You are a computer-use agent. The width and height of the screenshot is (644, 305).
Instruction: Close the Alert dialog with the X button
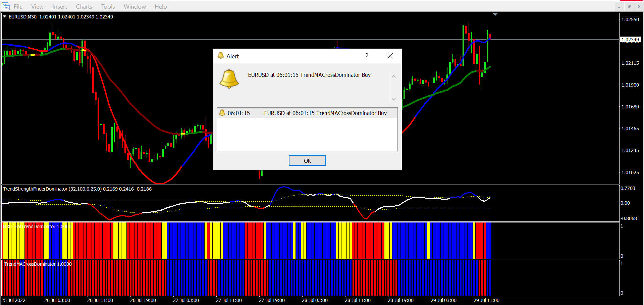click(390, 56)
